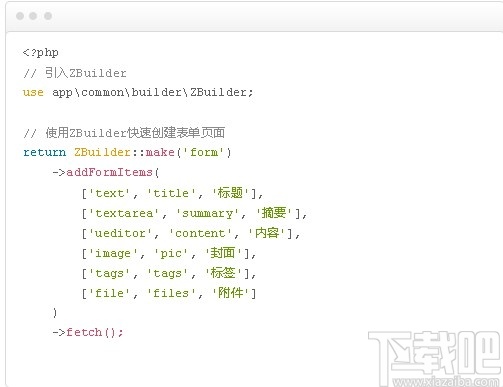Click the '摘要' string

(274, 213)
